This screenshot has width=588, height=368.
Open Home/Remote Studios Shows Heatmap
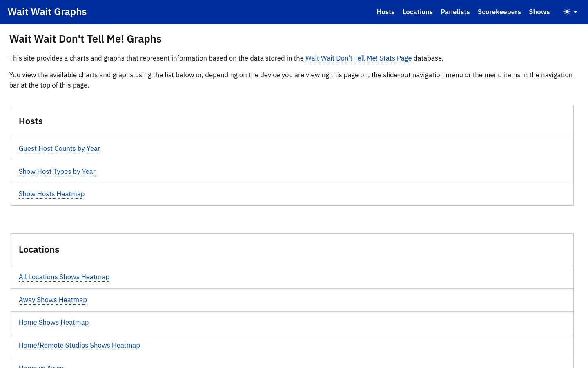79,345
